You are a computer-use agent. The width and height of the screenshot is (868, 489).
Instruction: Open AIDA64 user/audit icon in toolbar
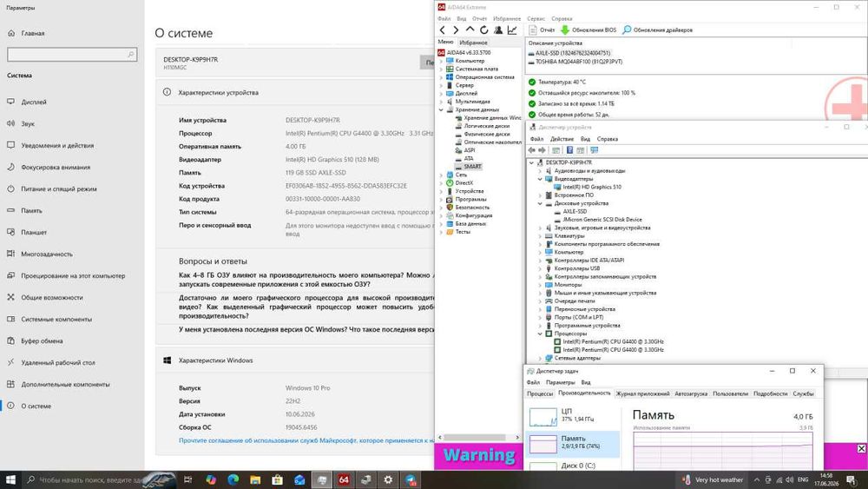pyautogui.click(x=498, y=30)
